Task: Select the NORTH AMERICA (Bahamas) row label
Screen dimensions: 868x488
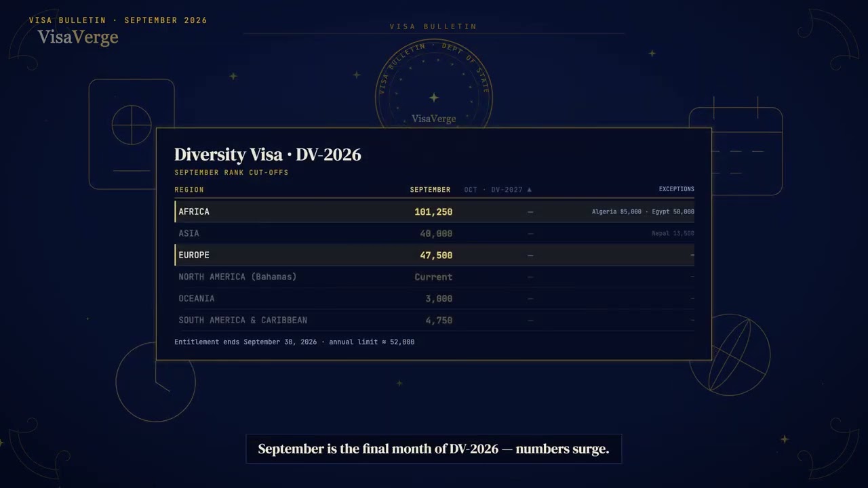Action: 237,277
